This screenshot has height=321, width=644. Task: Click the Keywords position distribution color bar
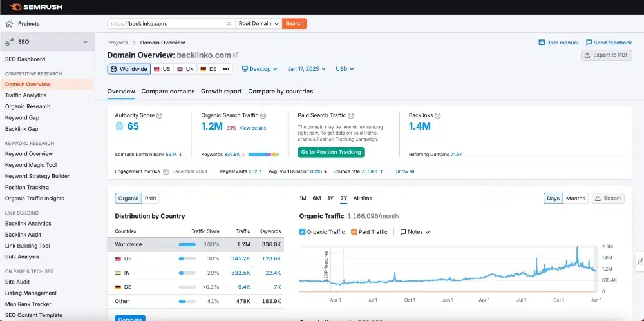pos(263,155)
